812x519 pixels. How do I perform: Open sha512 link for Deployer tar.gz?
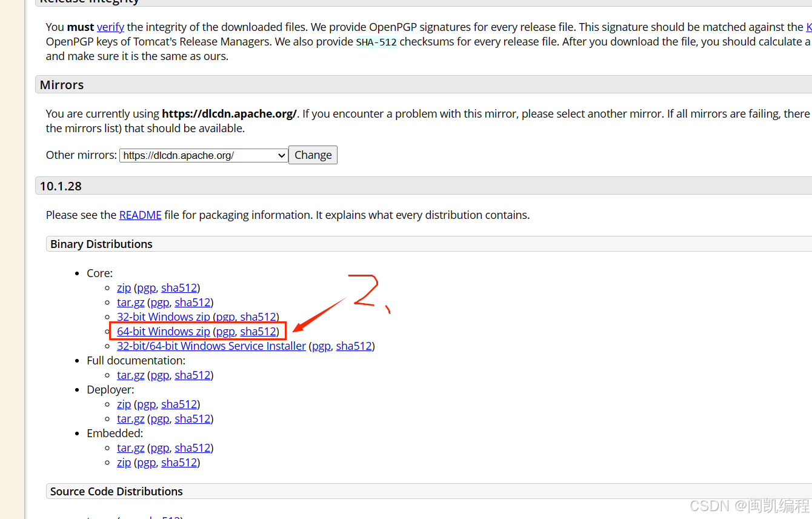(x=193, y=418)
